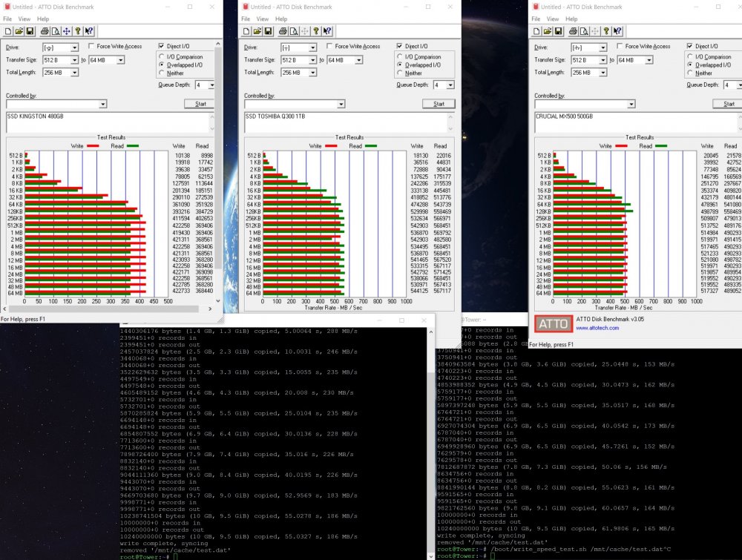Open the Drive [-i-] dropdown

point(312,47)
